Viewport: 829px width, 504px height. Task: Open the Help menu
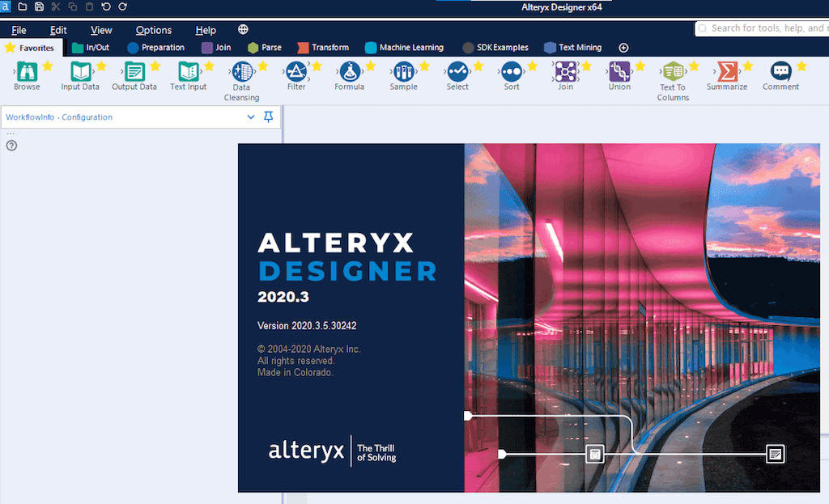206,30
